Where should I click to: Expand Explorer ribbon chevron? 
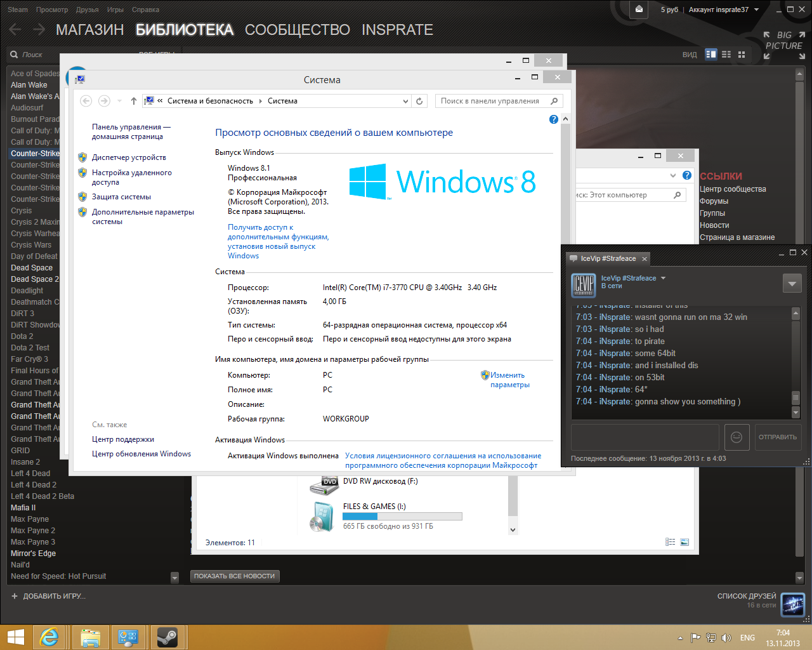pos(673,175)
